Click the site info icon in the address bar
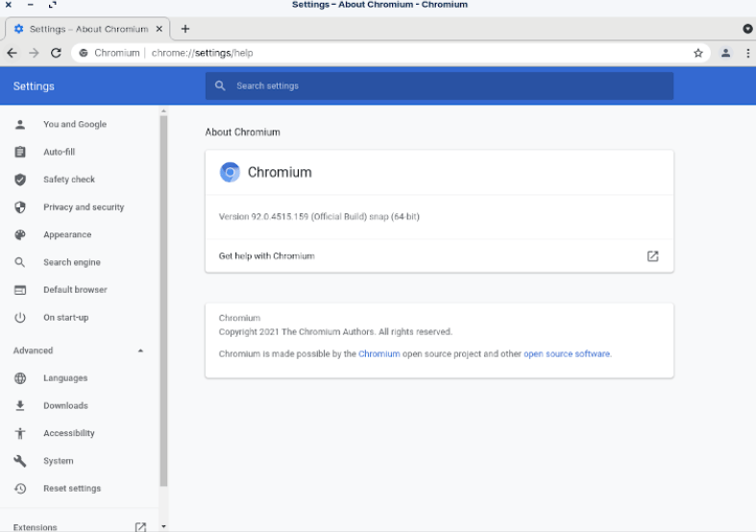Viewport: 756px width, 532px height. tap(84, 53)
